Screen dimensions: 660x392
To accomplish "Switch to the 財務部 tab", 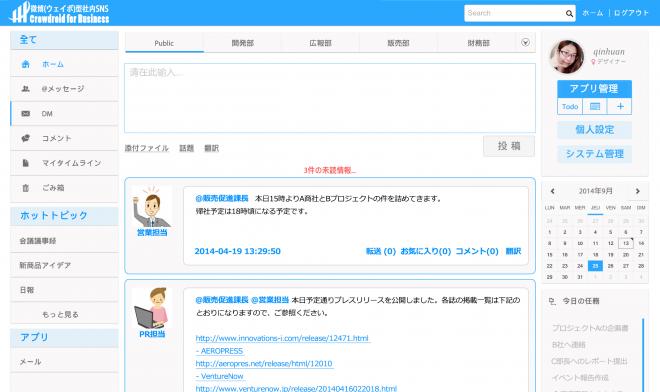I will (x=478, y=43).
